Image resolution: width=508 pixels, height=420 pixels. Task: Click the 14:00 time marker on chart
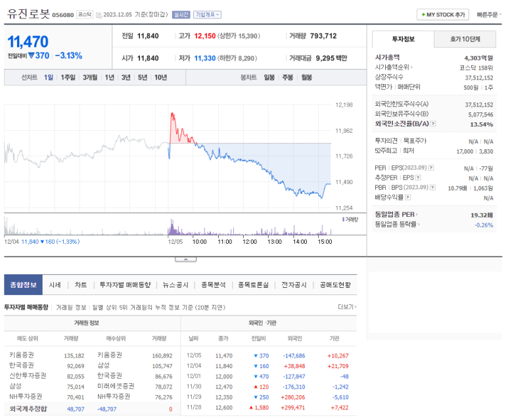[300, 242]
